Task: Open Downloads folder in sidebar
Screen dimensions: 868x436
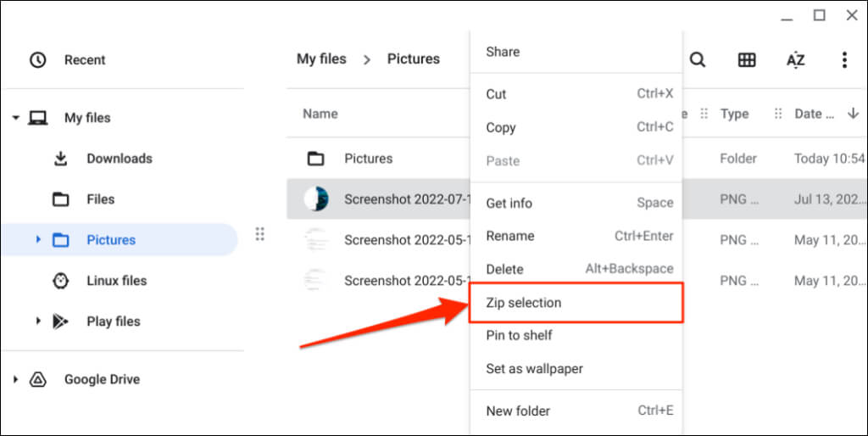Action: pos(119,159)
